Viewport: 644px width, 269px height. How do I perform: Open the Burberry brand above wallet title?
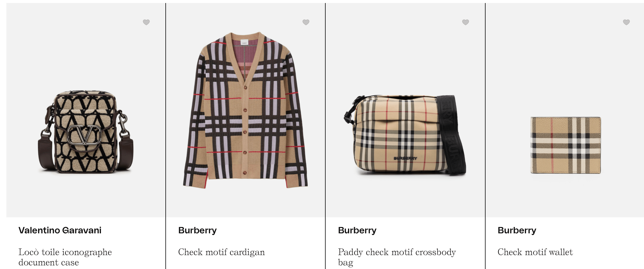click(517, 230)
